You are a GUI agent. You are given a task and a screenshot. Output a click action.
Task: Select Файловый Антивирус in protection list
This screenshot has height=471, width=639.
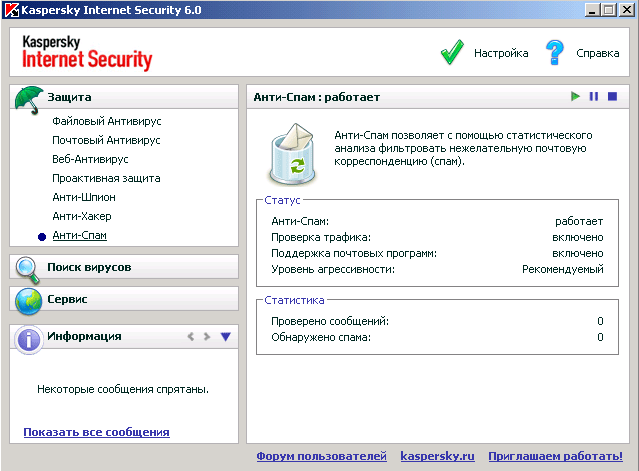[x=106, y=121]
